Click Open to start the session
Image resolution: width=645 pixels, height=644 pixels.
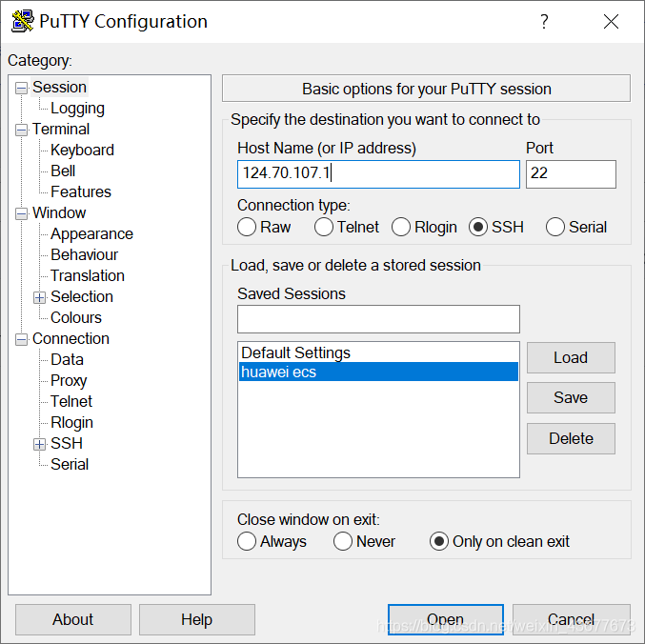pyautogui.click(x=446, y=619)
